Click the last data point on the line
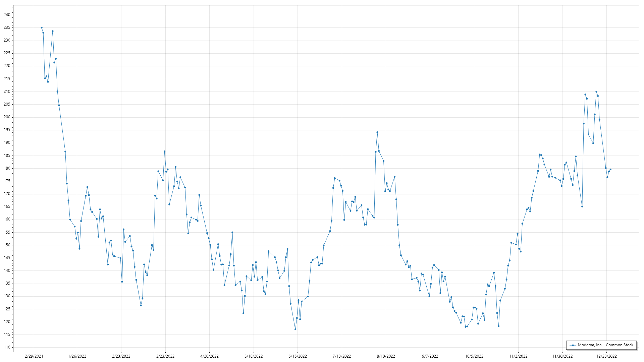This screenshot has height=362, width=644. 610,170
